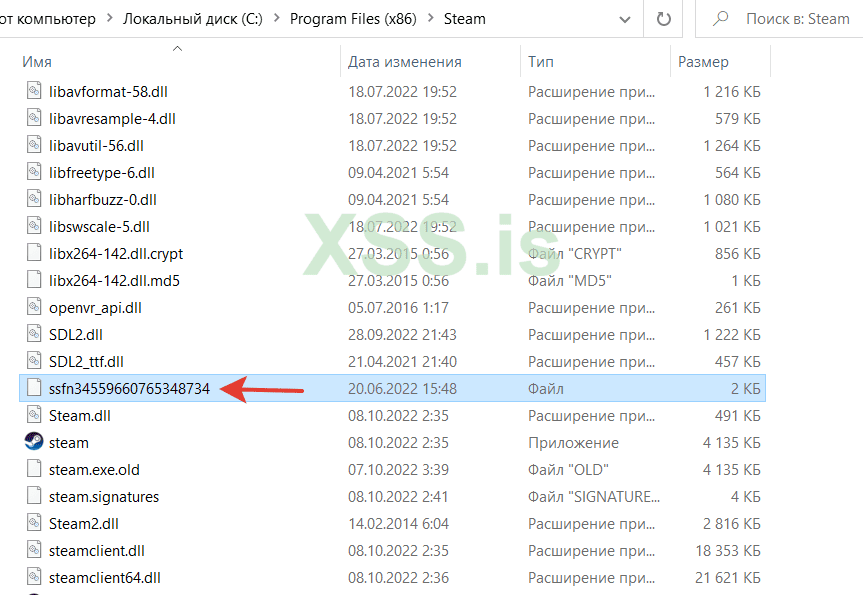
Task: Select the file name steam.exe.old
Action: pyautogui.click(x=94, y=469)
